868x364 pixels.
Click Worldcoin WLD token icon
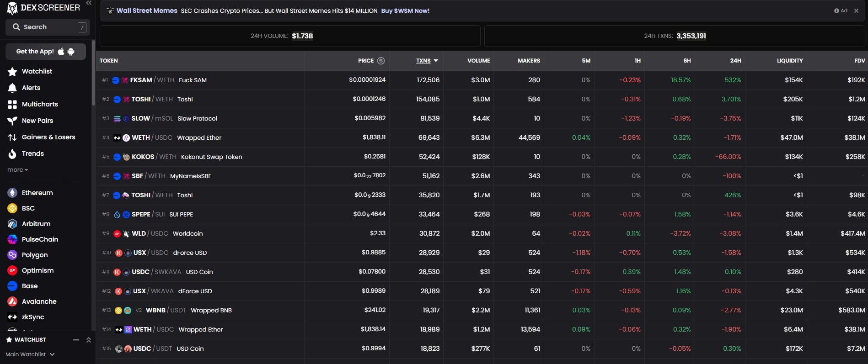tap(126, 233)
